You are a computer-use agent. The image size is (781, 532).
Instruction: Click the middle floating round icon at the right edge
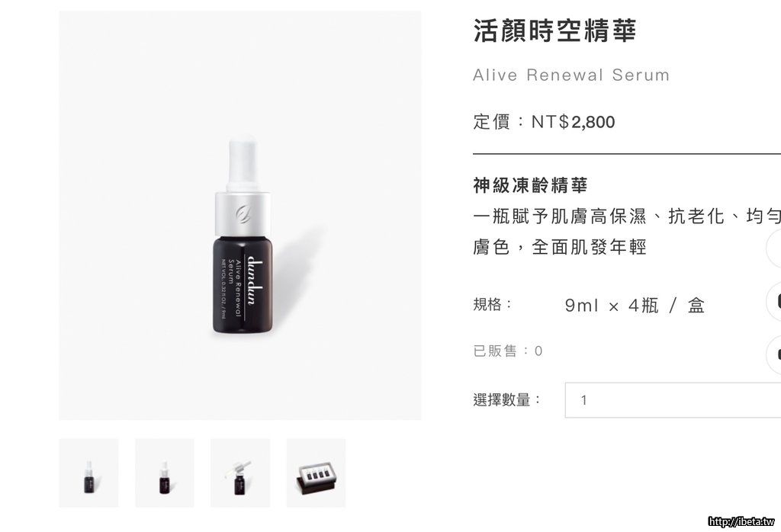[x=773, y=301]
